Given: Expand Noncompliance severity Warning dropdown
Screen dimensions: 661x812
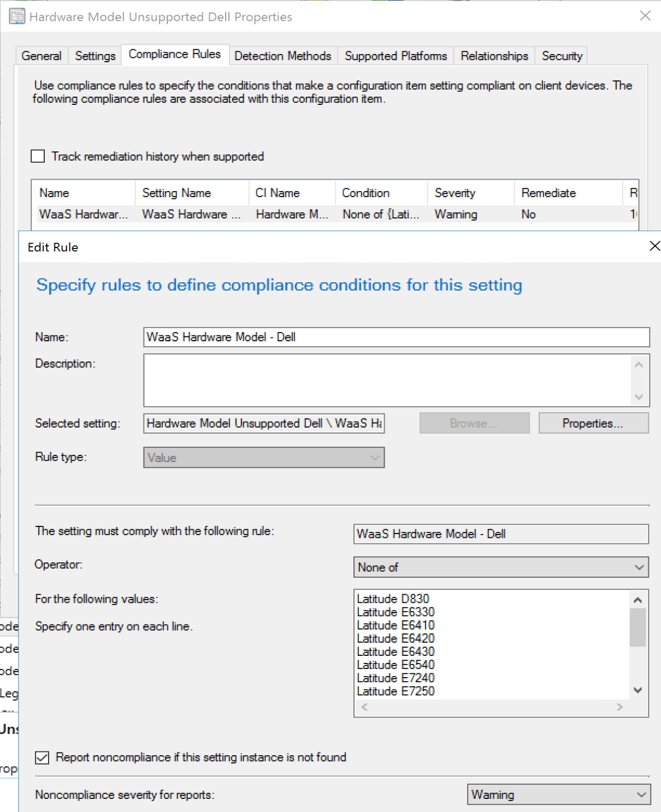Looking at the screenshot, I should [x=558, y=795].
